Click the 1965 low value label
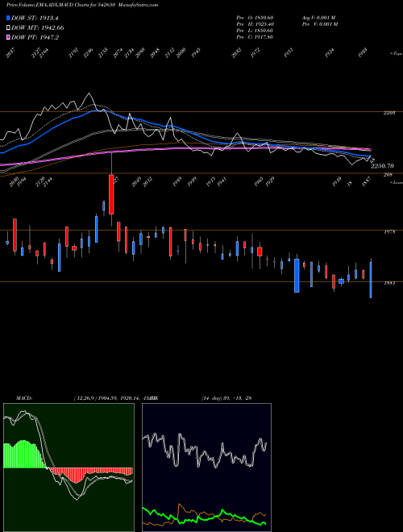Image resolution: width=403 pixels, height=532 pixels. click(259, 182)
